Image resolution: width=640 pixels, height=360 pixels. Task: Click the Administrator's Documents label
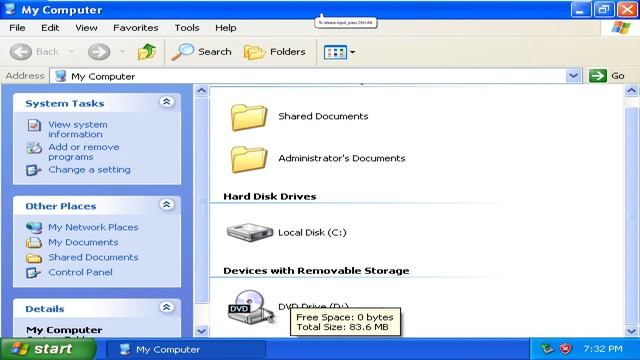point(342,158)
